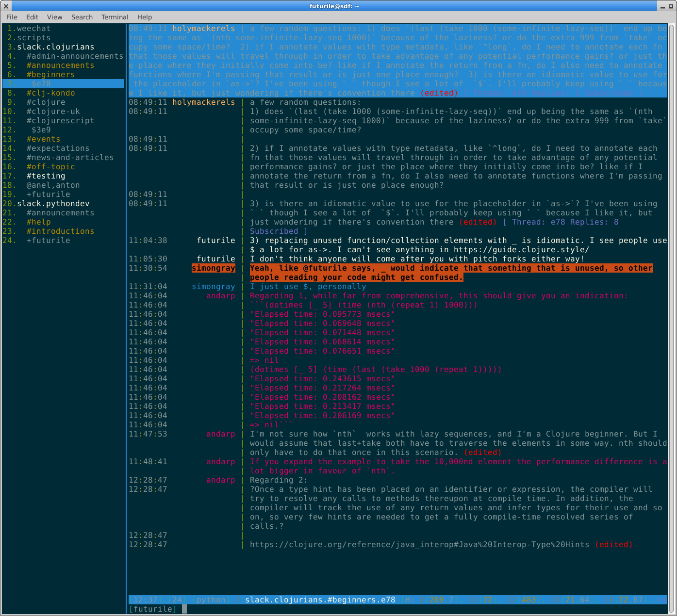Viewport: 677px width, 616px height.
Task: Select the scripts buffer entry
Action: [x=33, y=38]
